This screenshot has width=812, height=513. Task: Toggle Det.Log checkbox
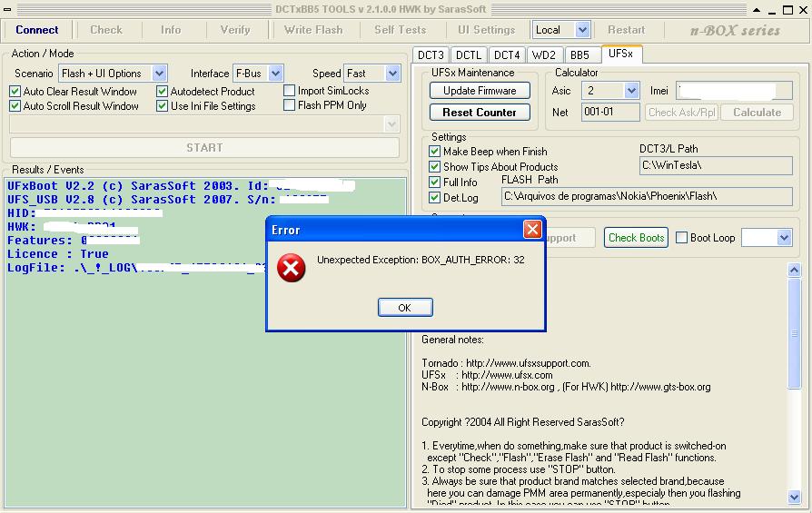tap(434, 198)
